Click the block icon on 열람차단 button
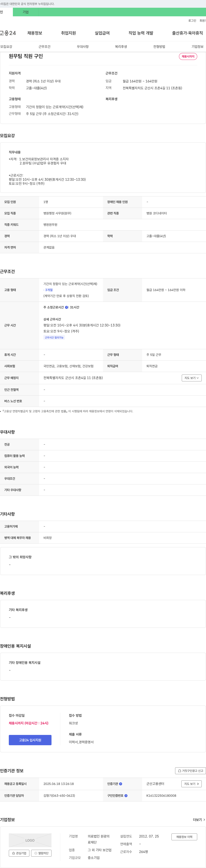Viewport: 206px width, 868px height. click(36, 853)
